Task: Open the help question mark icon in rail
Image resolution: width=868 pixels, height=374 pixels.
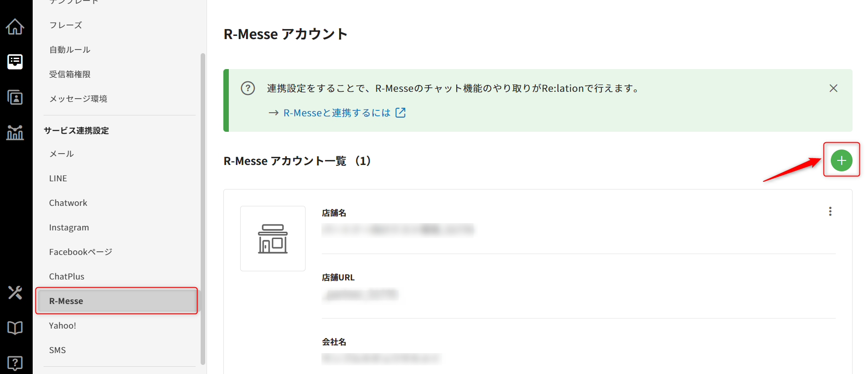Action: pyautogui.click(x=15, y=363)
